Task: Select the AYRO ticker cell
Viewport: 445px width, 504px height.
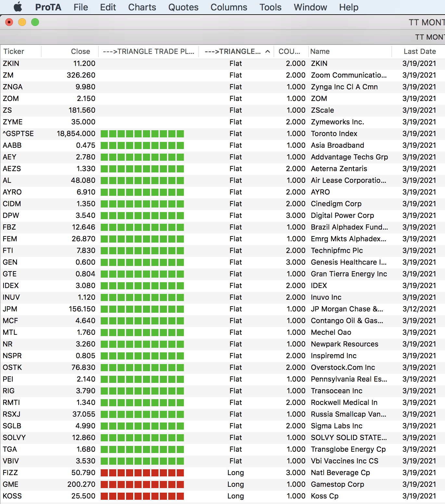Action: [x=12, y=192]
